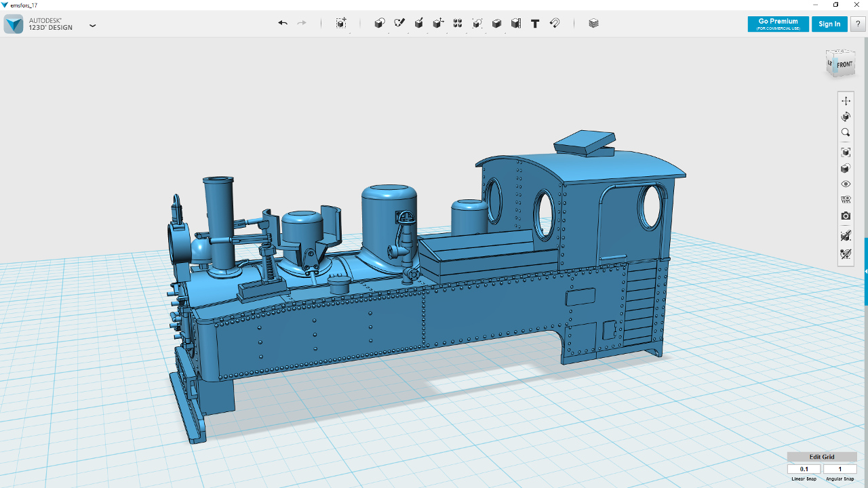This screenshot has width=868, height=488.
Task: Click the Angular Snap value field
Action: click(x=840, y=469)
